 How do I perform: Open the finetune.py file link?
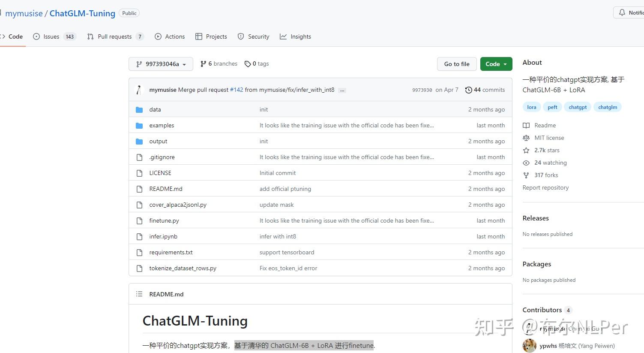(x=164, y=220)
